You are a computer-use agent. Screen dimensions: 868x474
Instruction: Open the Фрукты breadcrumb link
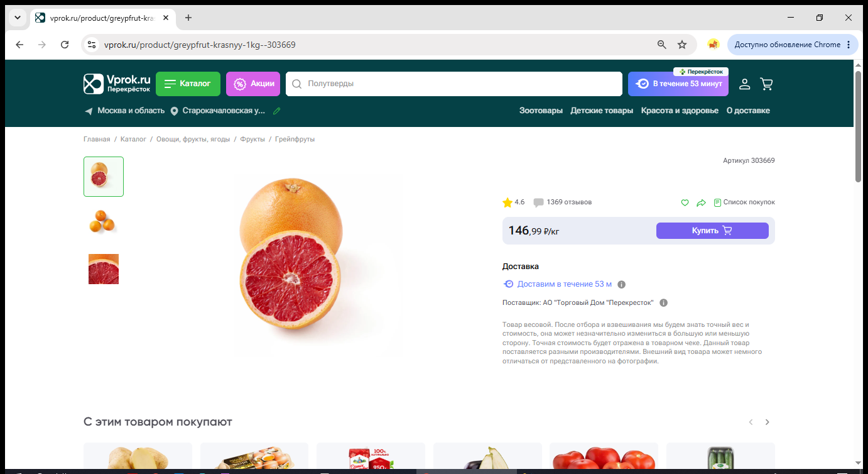252,140
